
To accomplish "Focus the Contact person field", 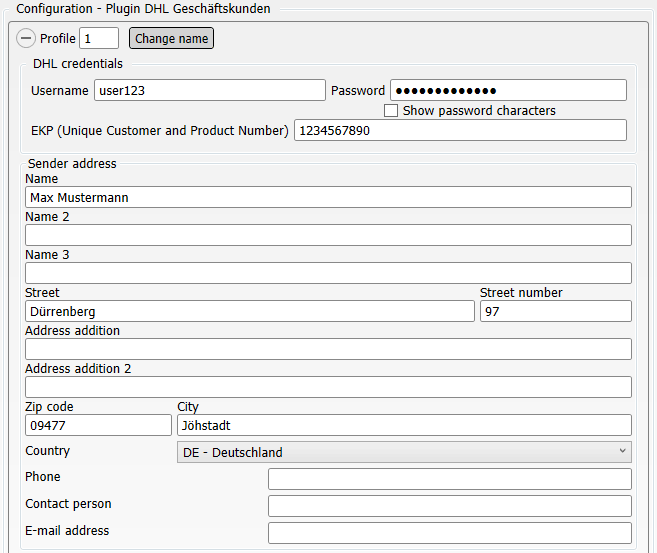I will click(450, 506).
